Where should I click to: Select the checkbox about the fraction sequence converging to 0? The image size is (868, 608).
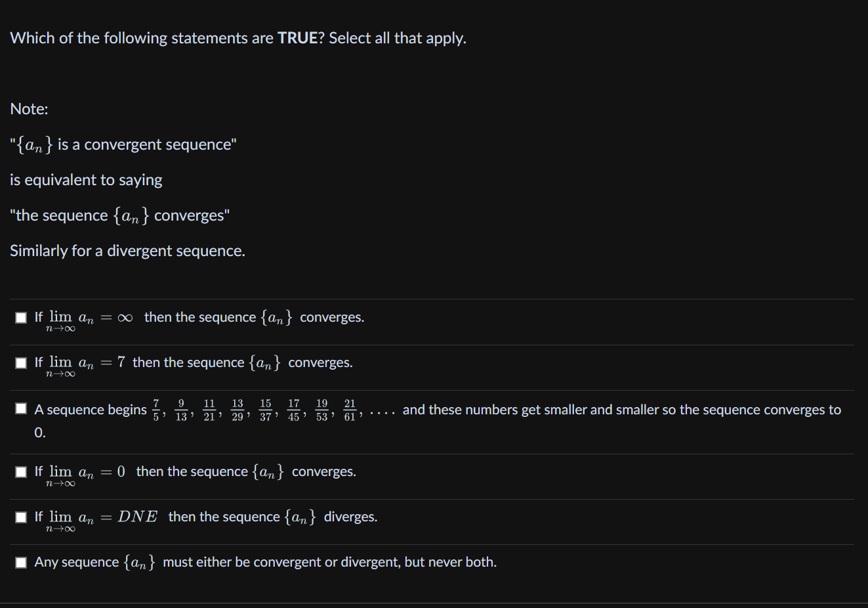(x=20, y=408)
